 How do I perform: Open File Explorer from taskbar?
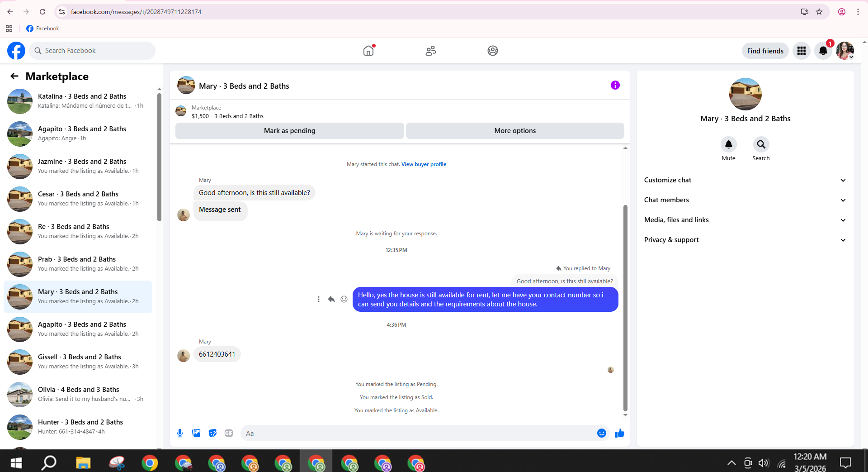[83, 462]
